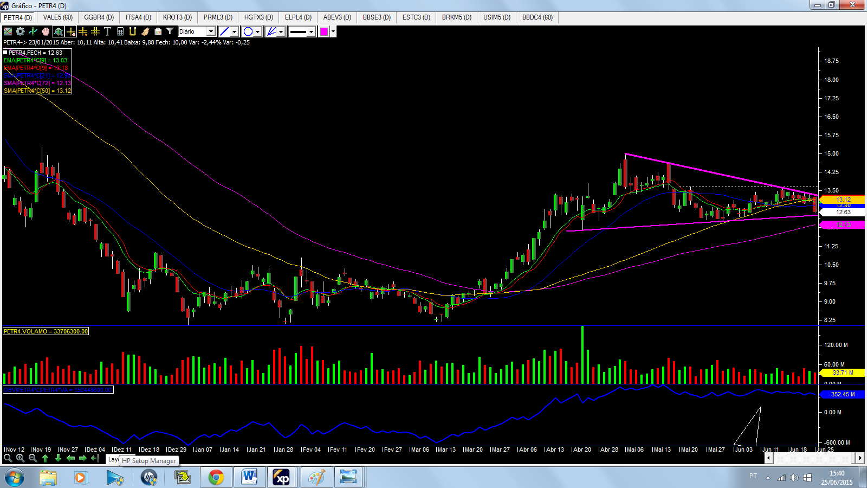Click the green right arrow icon
Viewport: 868px width, 488px height.
coord(83,458)
